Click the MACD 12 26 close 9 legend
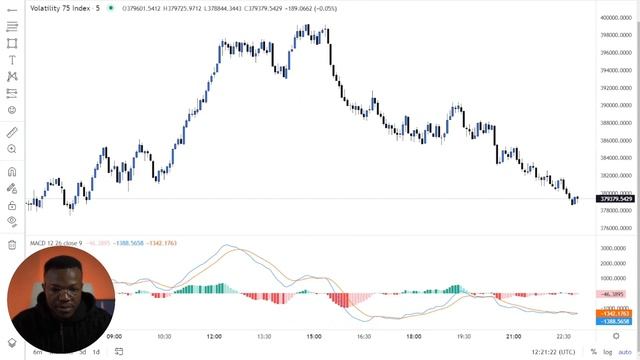This screenshot has height=360, width=640. [x=56, y=243]
